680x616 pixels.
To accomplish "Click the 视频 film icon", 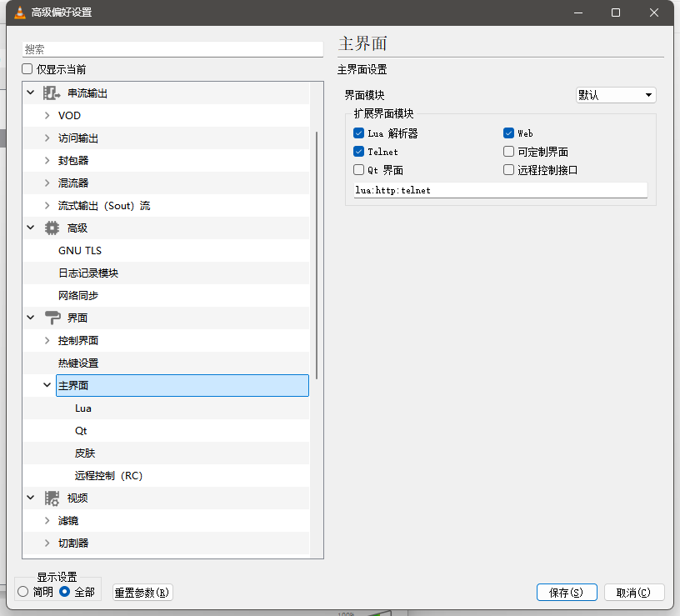I will (52, 498).
